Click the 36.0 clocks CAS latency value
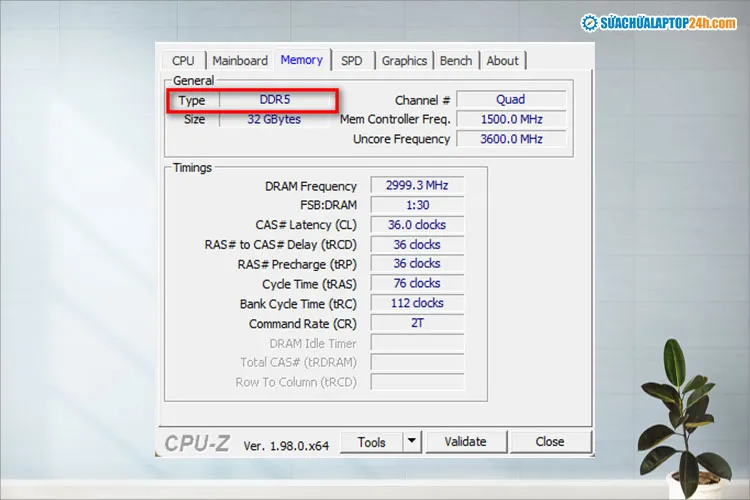The width and height of the screenshot is (750, 500). 417,224
